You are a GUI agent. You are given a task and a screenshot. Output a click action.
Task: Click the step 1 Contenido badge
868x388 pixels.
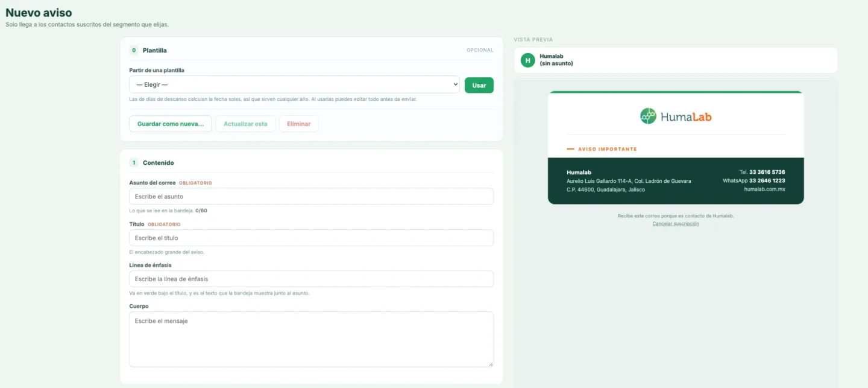pyautogui.click(x=134, y=162)
